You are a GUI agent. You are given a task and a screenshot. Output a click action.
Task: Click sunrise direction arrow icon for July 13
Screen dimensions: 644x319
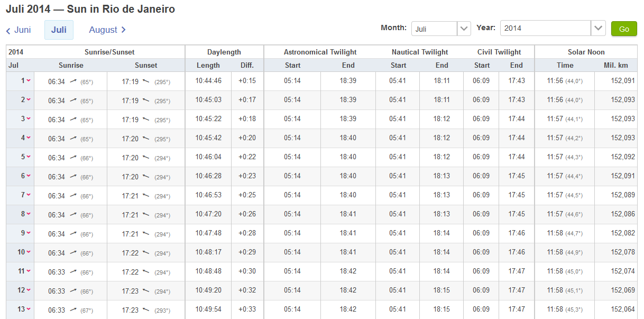pyautogui.click(x=73, y=309)
